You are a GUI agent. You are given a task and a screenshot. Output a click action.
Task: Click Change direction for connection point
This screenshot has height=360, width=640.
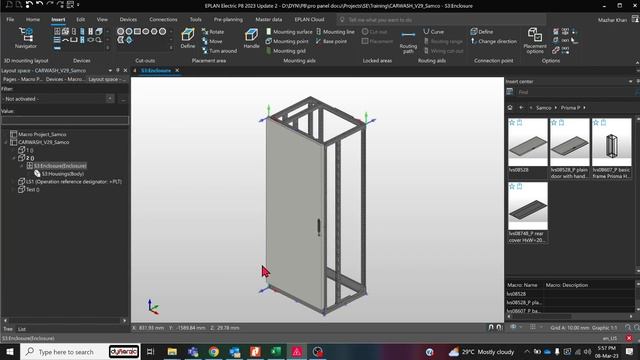[x=493, y=41]
